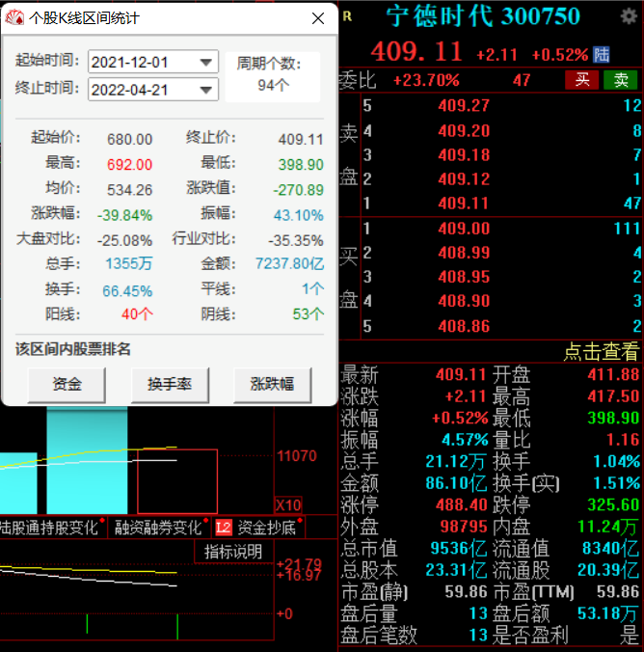Click the L2 badge icon

[x=224, y=529]
